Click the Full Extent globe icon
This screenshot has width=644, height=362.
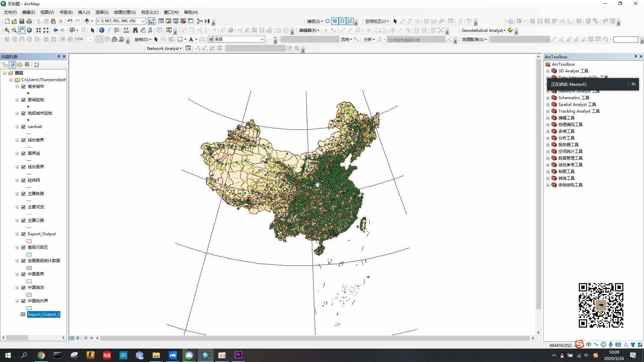coord(30,30)
